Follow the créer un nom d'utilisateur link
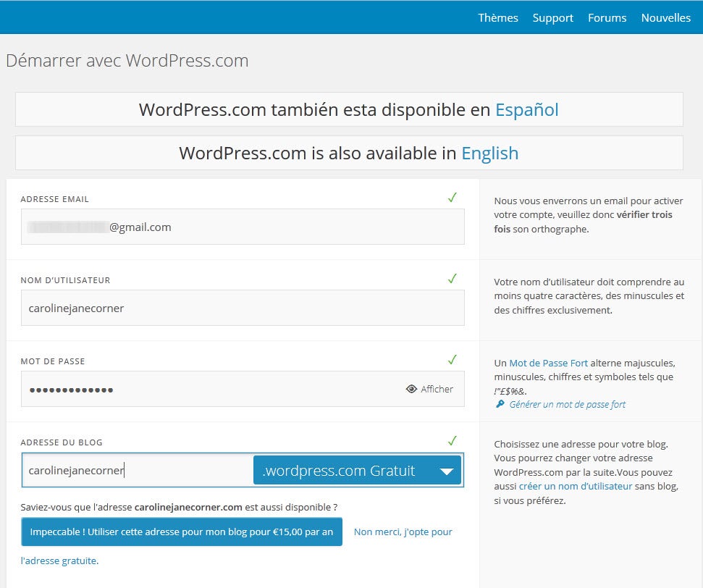The height and width of the screenshot is (588, 703). (575, 487)
